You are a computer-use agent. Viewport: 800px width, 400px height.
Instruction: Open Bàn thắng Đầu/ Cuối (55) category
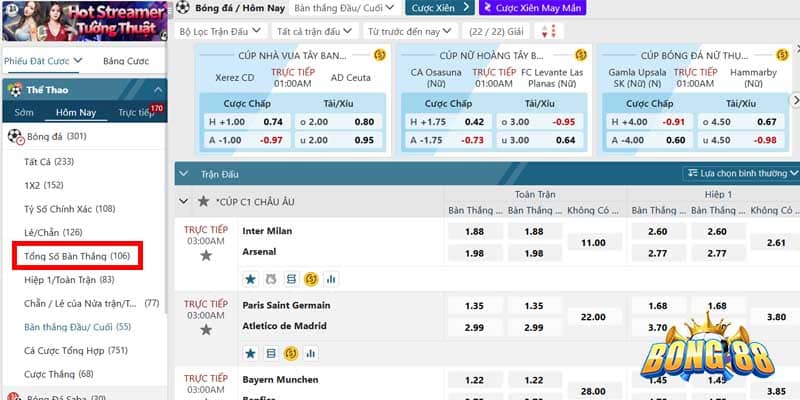[x=78, y=327]
